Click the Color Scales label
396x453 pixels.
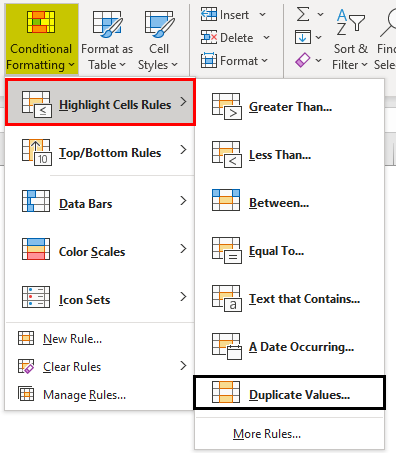[92, 252]
